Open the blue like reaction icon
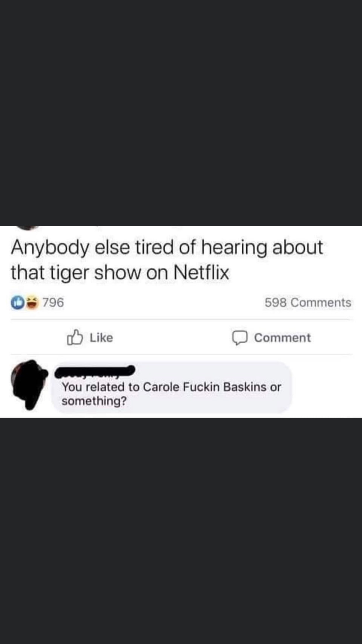Viewport: 362px width, 644px height. (x=17, y=302)
